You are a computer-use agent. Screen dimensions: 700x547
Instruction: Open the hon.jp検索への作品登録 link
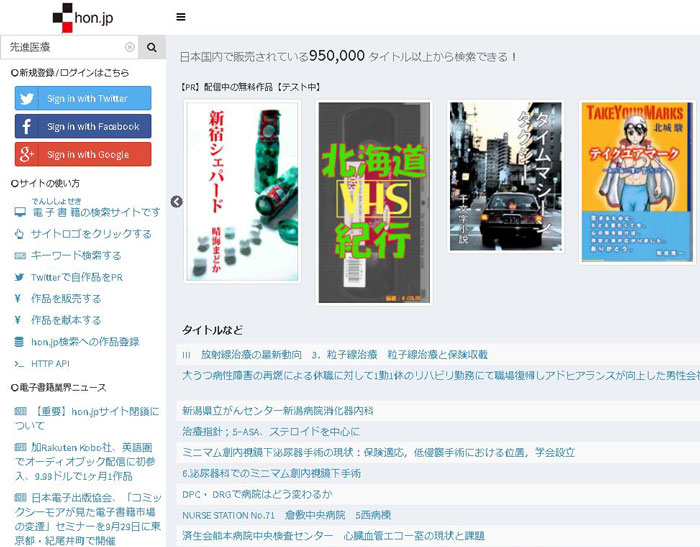(85, 342)
